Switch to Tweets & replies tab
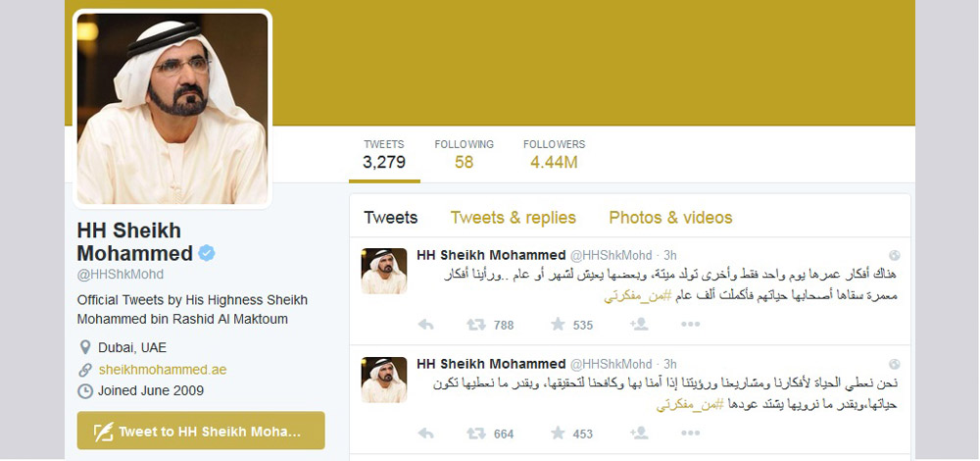The height and width of the screenshot is (461, 980). (514, 218)
